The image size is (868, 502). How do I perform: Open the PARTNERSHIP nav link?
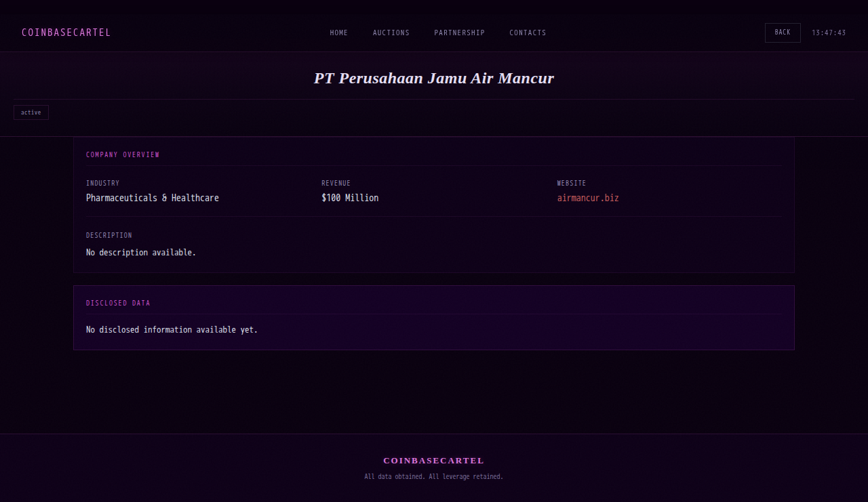pyautogui.click(x=460, y=33)
